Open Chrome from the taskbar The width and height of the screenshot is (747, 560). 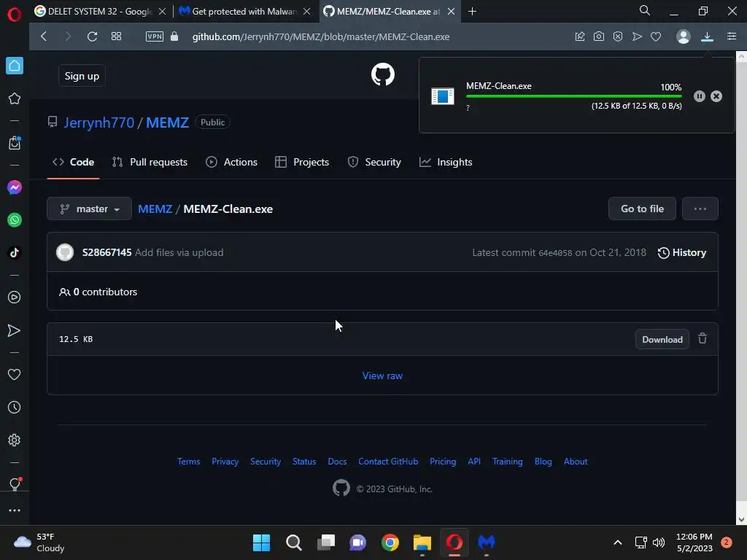[390, 542]
